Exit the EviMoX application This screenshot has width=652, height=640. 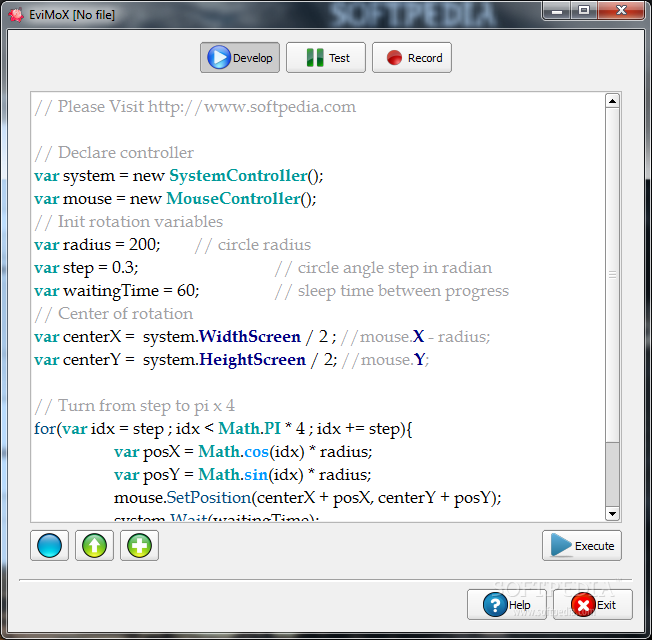pyautogui.click(x=593, y=605)
